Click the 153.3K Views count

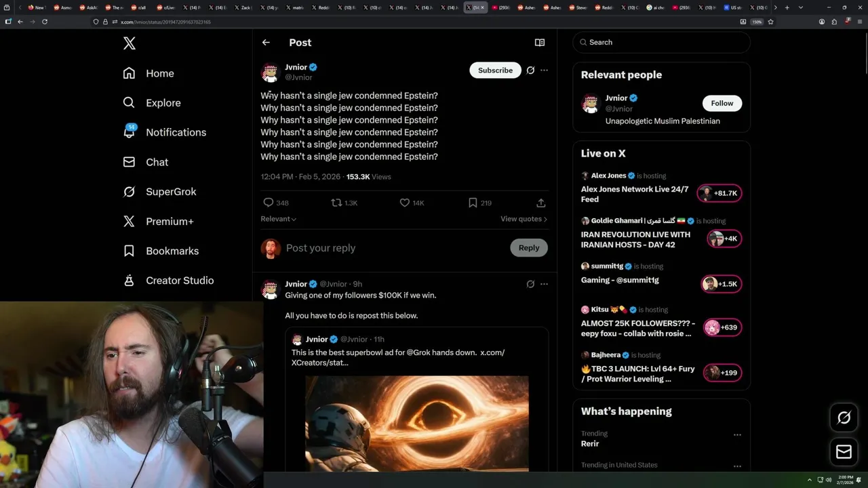click(x=368, y=177)
